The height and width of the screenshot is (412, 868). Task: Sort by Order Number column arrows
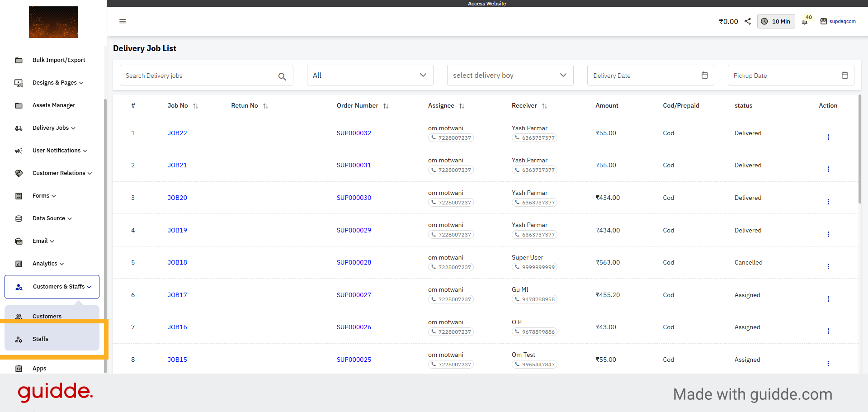[386, 106]
